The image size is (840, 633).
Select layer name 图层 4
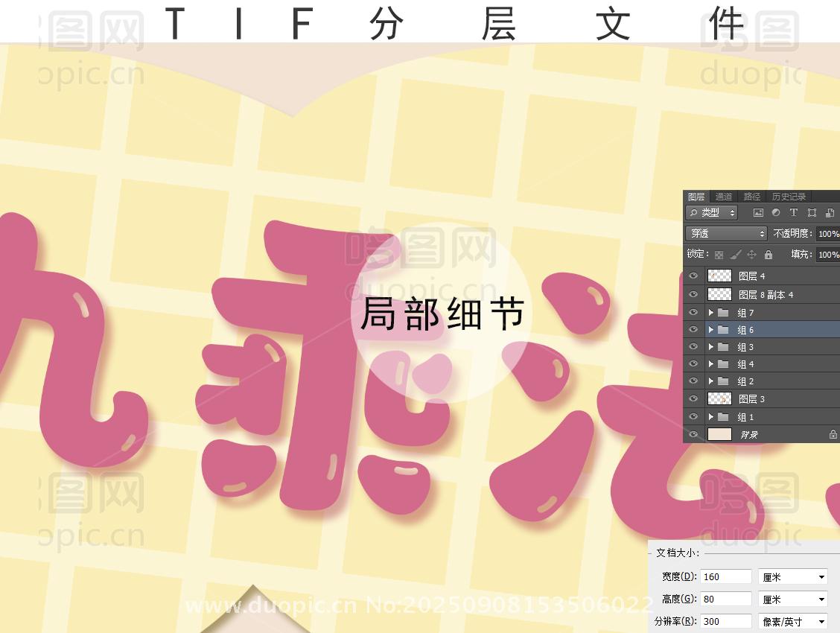click(751, 276)
